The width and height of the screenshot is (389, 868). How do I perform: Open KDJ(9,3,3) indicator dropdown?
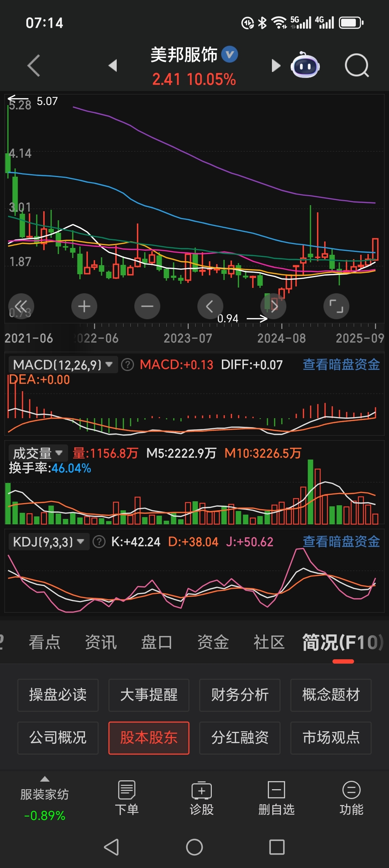pyautogui.click(x=49, y=542)
